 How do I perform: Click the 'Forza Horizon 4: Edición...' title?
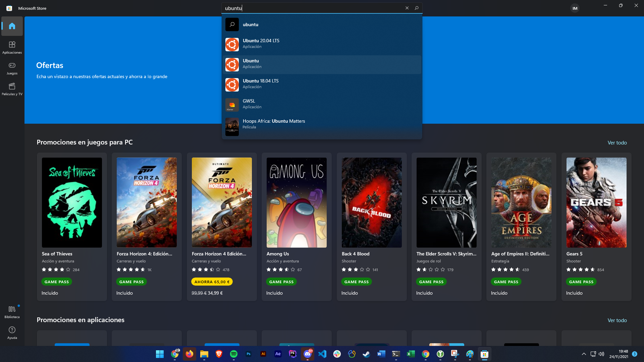145,254
